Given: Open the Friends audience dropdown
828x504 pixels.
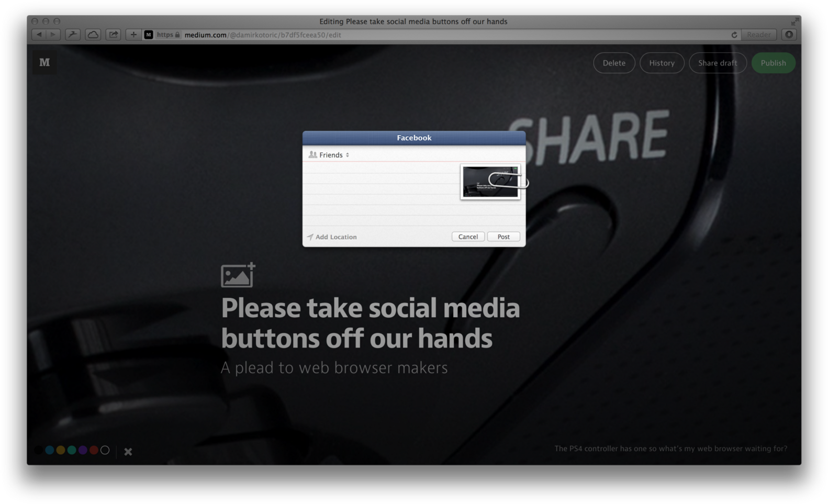Looking at the screenshot, I should (x=329, y=155).
